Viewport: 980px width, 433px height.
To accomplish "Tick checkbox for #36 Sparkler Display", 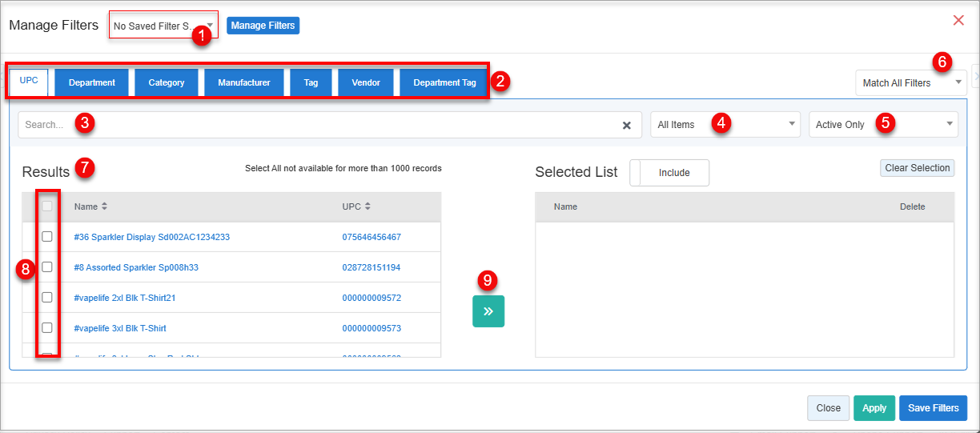I will [x=47, y=237].
